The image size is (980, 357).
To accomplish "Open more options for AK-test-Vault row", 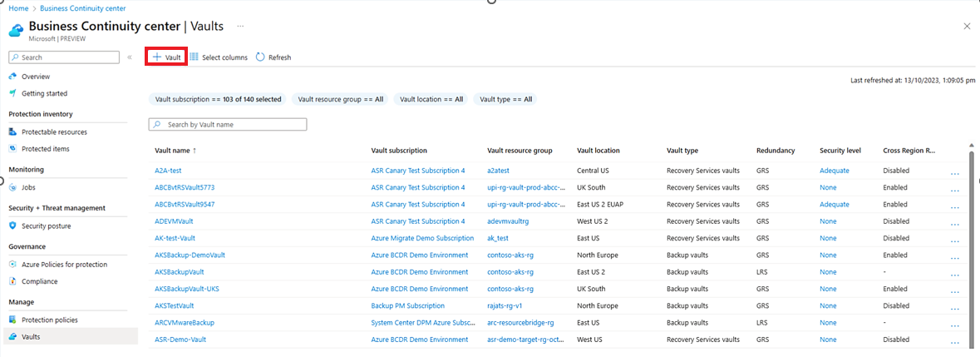I will click(x=954, y=241).
